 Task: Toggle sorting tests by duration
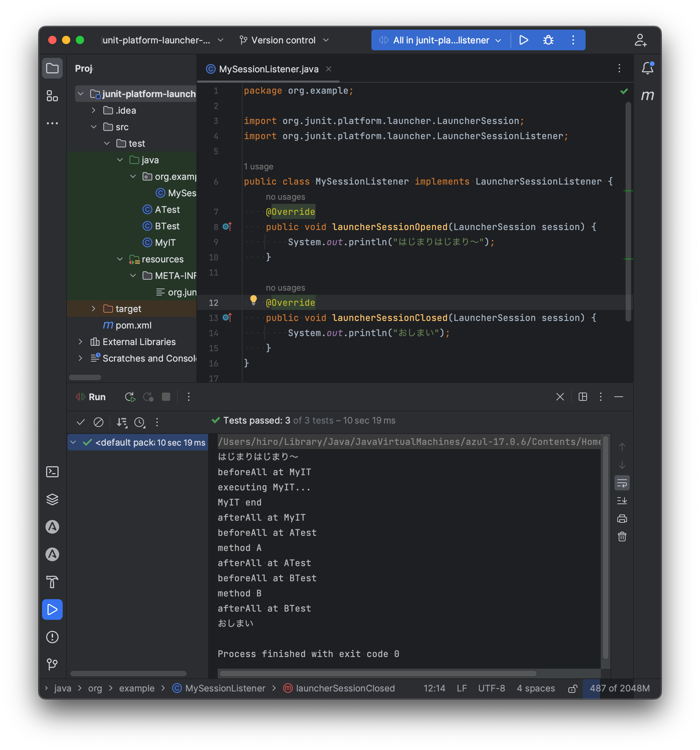(140, 422)
